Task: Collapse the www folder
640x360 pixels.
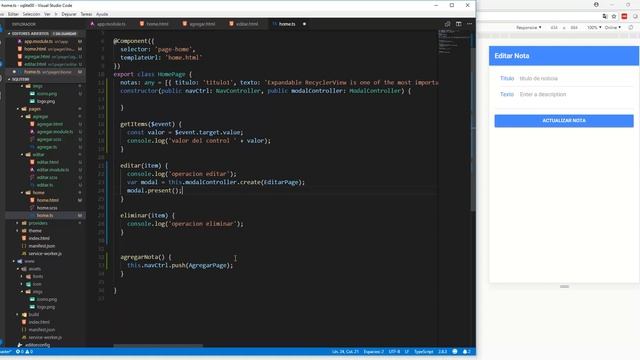Action: [x=29, y=261]
